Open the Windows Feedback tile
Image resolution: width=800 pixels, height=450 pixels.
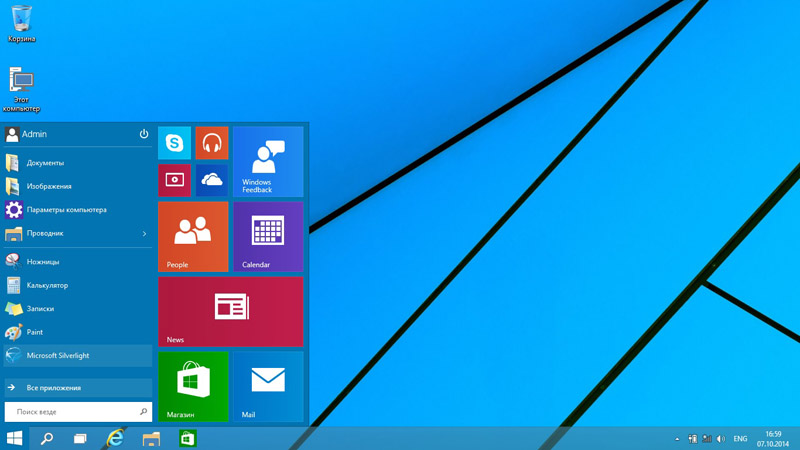tap(268, 162)
